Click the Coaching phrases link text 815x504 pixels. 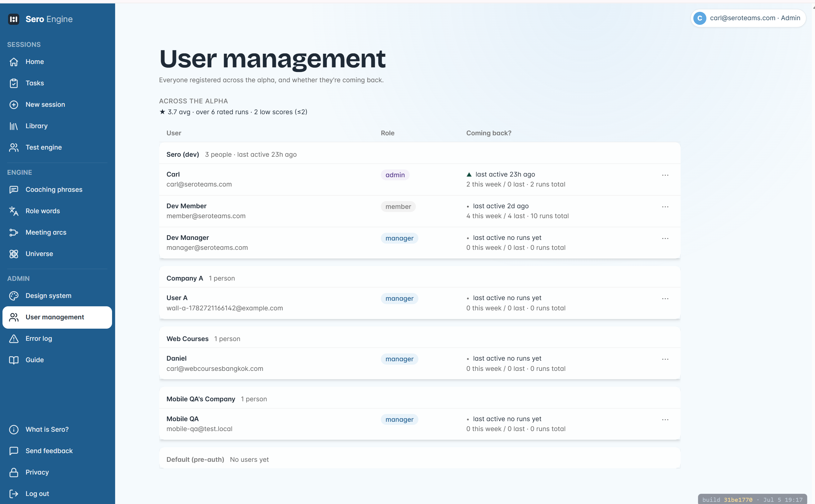pyautogui.click(x=54, y=190)
